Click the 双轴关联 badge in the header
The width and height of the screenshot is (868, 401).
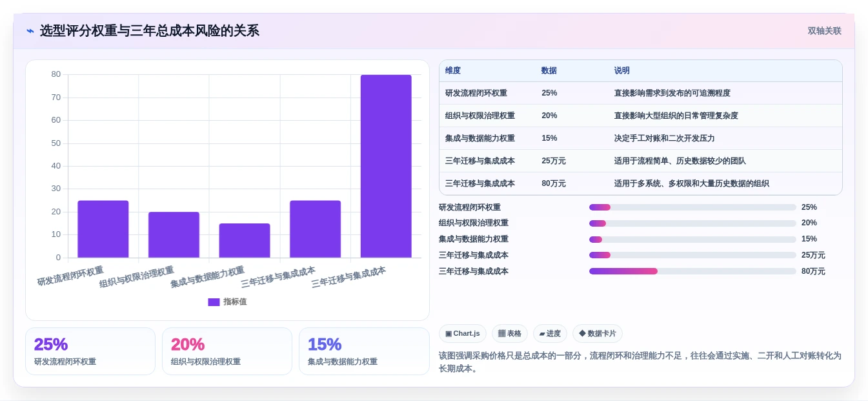(x=824, y=31)
